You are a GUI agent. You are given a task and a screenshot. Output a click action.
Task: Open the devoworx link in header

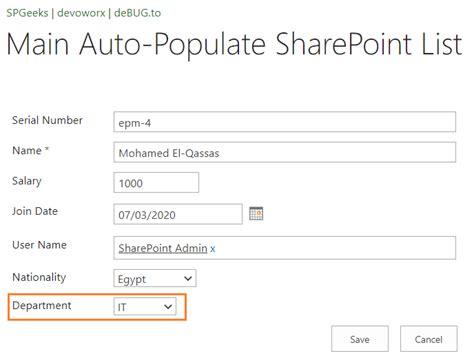coord(81,13)
